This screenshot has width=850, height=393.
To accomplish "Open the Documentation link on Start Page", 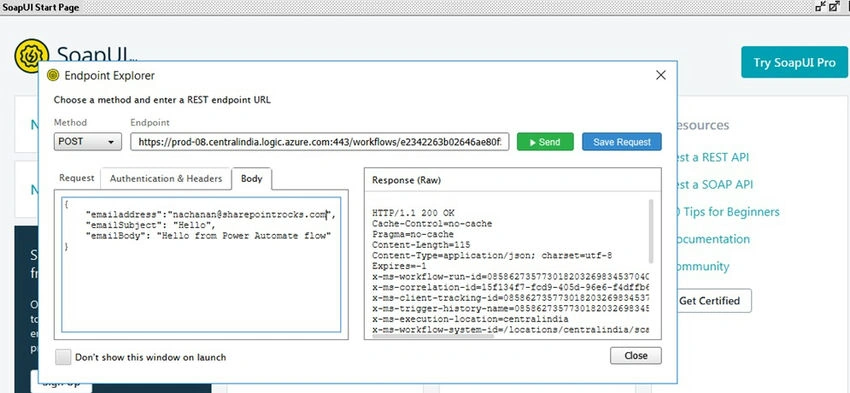I will point(713,239).
